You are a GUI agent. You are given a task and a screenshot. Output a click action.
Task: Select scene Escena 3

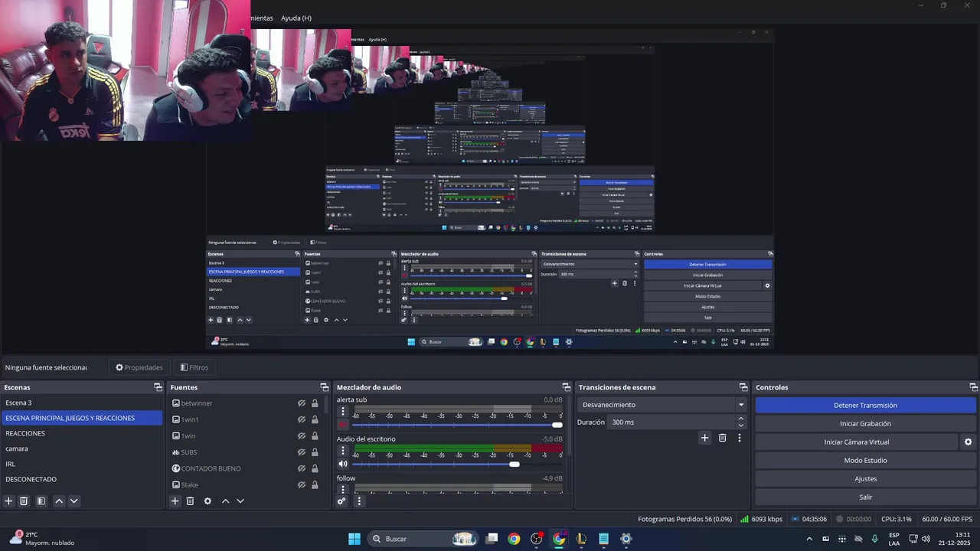point(82,403)
